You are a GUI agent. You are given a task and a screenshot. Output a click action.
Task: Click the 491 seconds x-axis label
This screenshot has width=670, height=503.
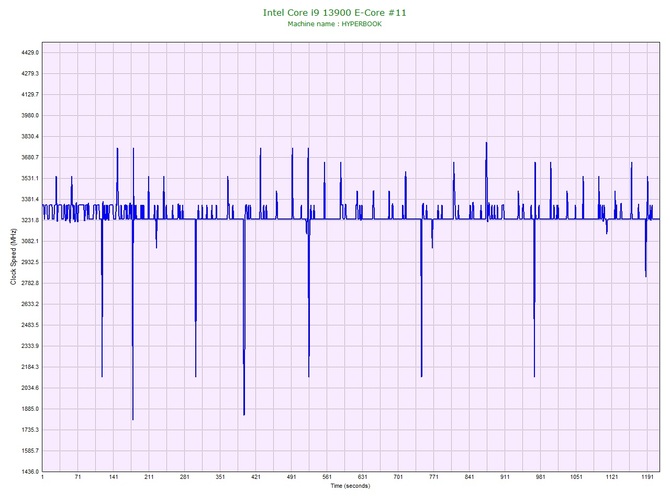(x=291, y=477)
